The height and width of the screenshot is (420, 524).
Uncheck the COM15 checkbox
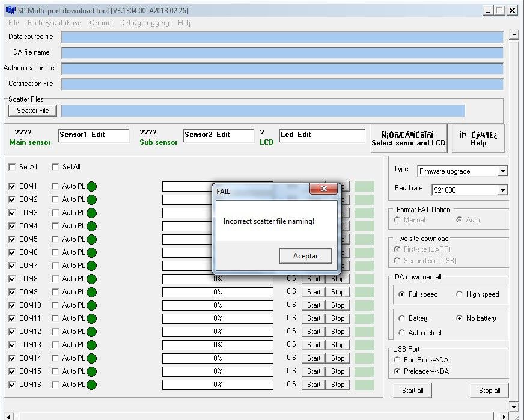(x=12, y=371)
